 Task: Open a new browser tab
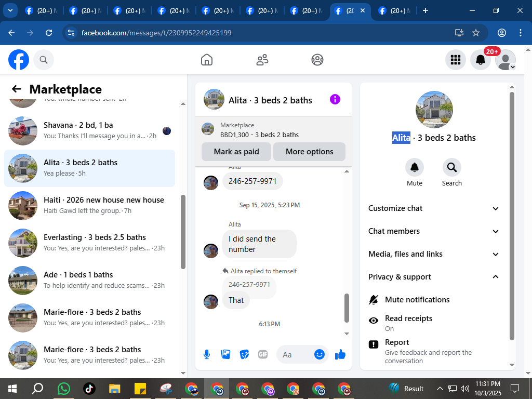[x=425, y=10]
